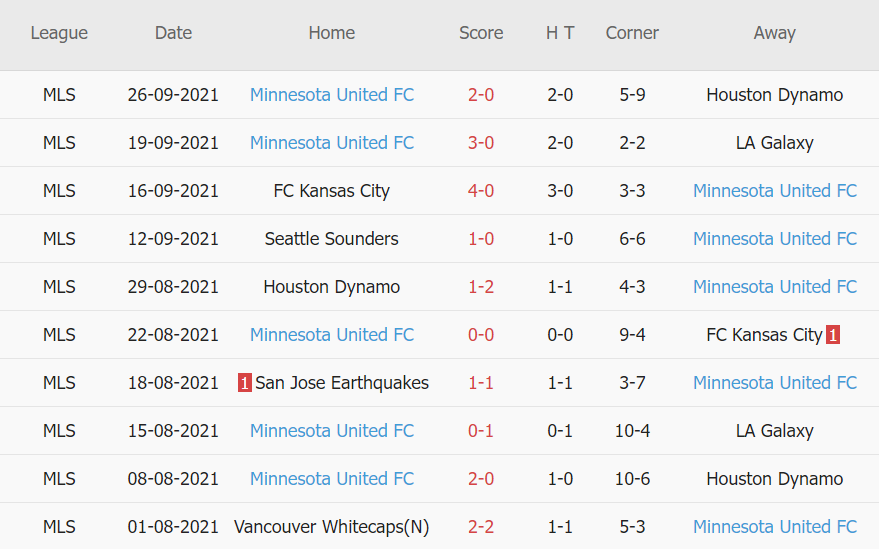Click the Score column header
Viewport: 879px width, 549px height.
pyautogui.click(x=481, y=33)
